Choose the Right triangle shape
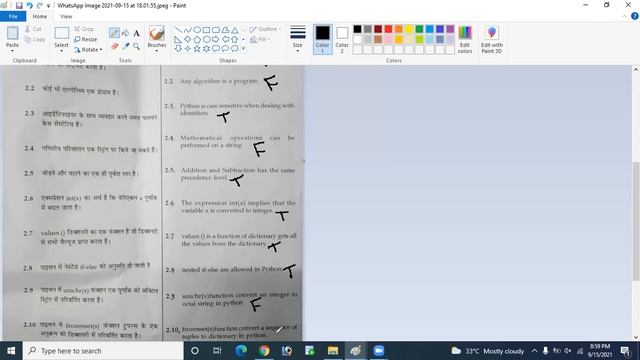 [178, 40]
